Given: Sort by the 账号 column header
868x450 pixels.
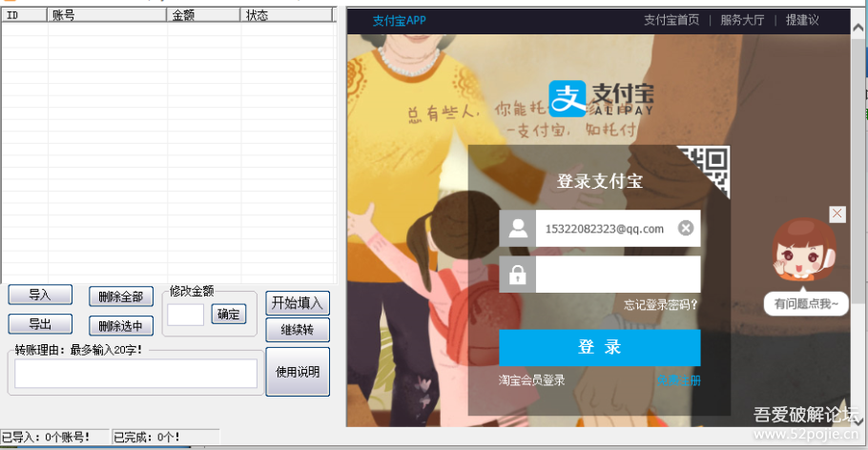Looking at the screenshot, I should tap(107, 15).
